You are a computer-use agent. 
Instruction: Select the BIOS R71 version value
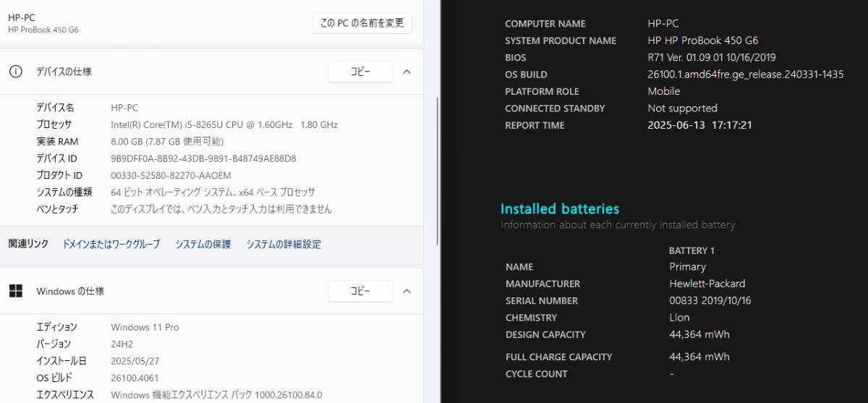pyautogui.click(x=712, y=57)
